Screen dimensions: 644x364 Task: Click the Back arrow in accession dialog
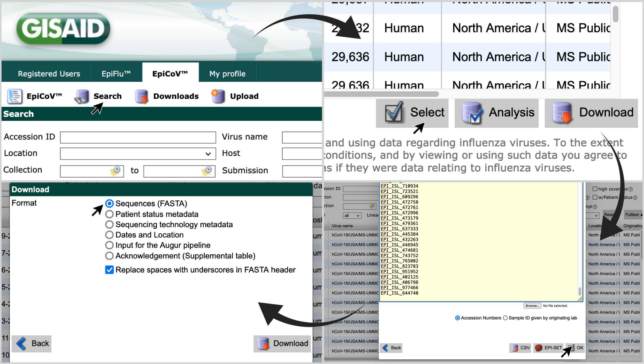coord(385,348)
